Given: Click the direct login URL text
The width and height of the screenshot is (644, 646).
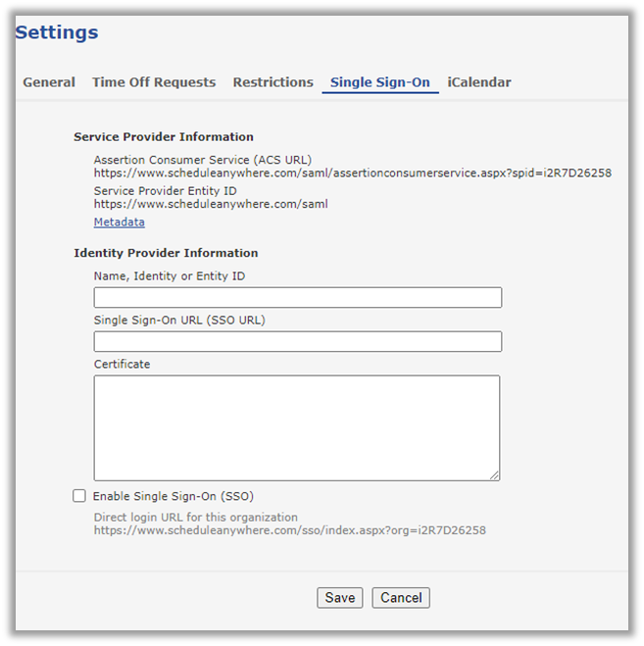Looking at the screenshot, I should [289, 530].
